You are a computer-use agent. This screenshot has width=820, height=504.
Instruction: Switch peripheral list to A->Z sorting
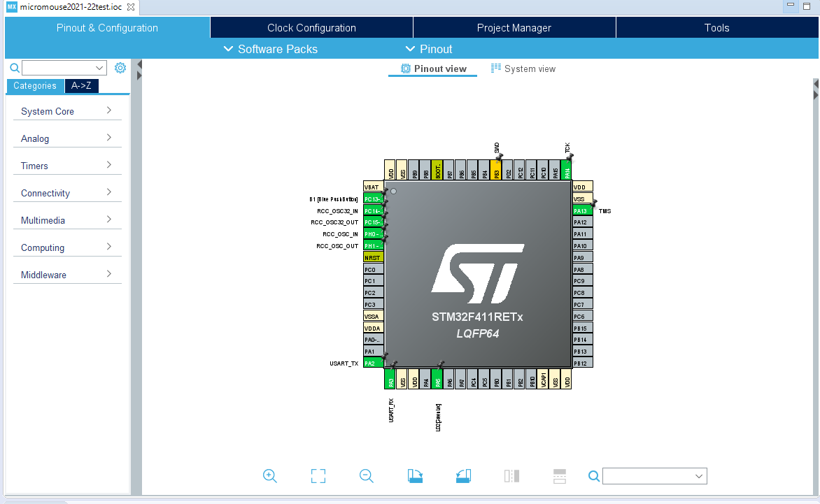point(82,86)
